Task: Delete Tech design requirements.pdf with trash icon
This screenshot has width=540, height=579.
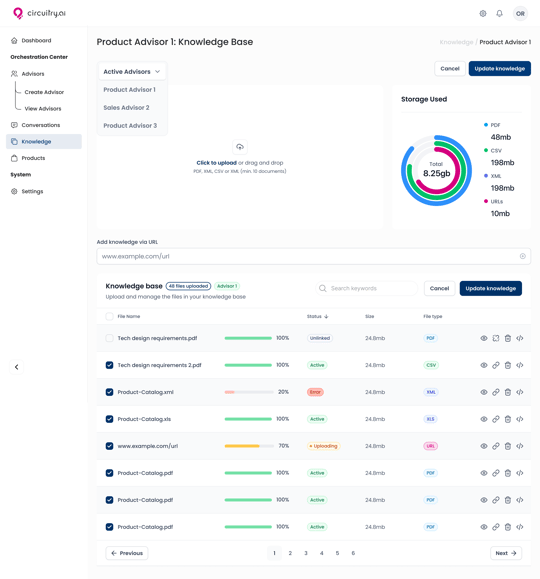Action: click(x=508, y=338)
